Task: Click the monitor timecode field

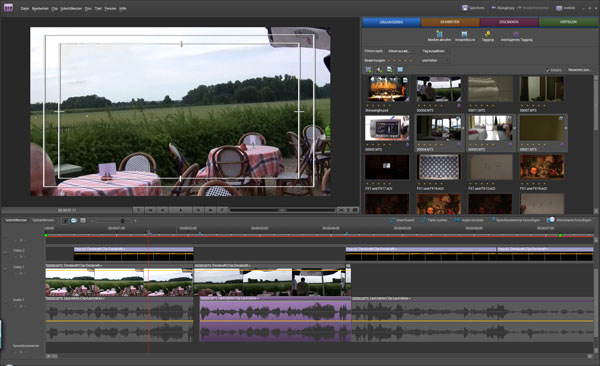Action: point(67,210)
